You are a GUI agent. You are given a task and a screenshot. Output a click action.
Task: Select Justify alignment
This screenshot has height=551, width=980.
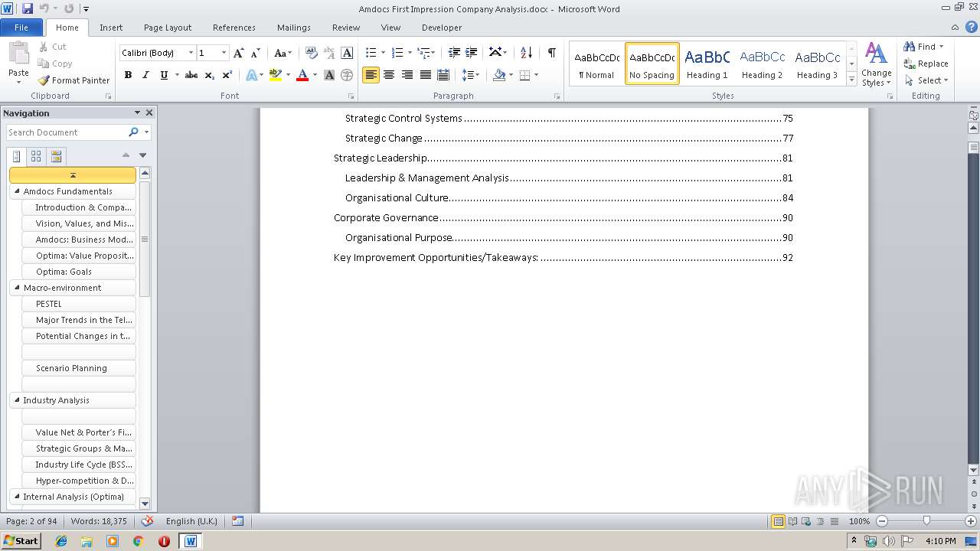(425, 75)
